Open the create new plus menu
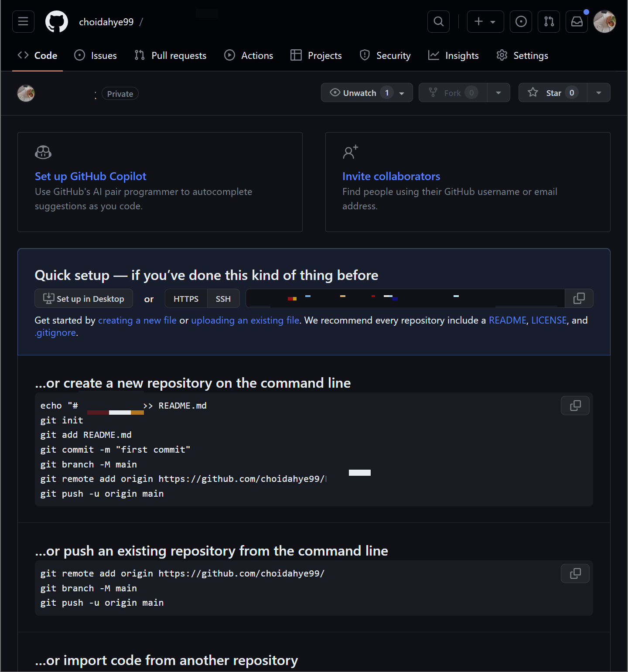Screen dimensions: 628x672 [x=485, y=21]
